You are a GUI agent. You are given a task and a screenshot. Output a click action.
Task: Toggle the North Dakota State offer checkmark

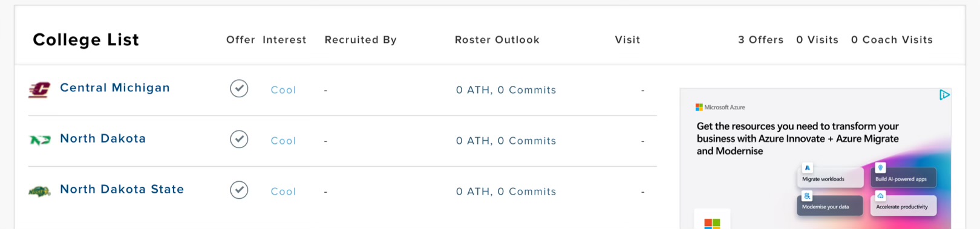point(239,190)
